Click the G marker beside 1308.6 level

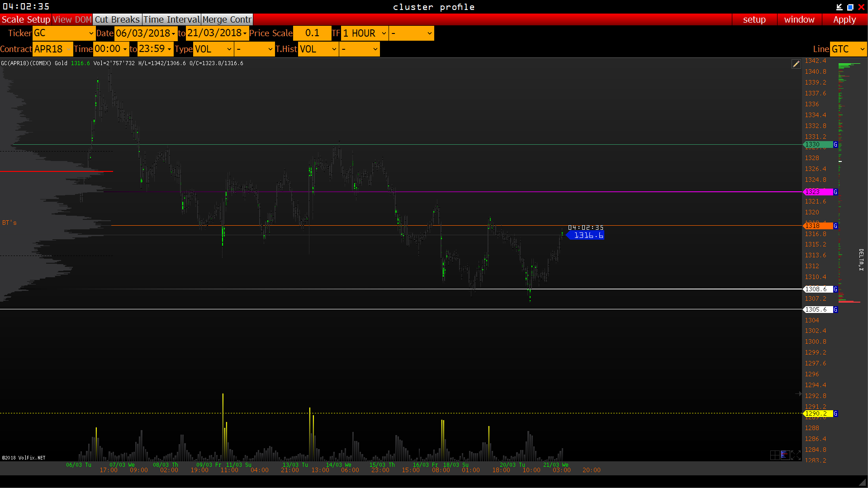point(835,289)
